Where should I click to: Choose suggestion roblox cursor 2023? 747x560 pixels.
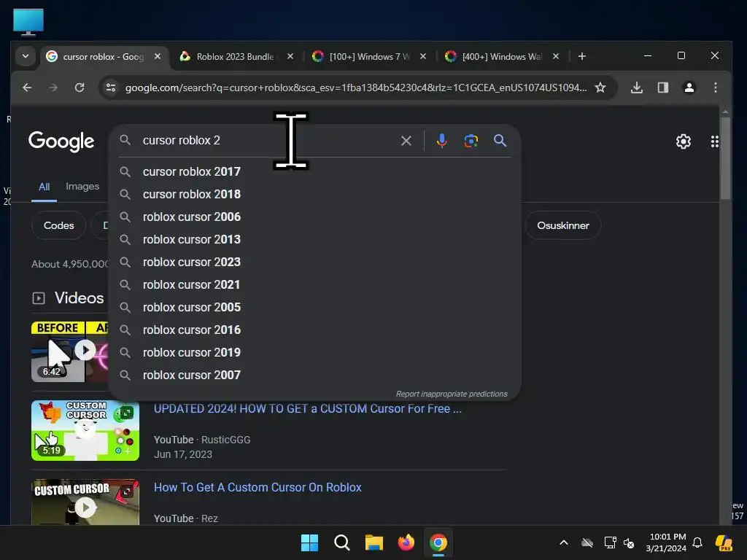pos(314,262)
